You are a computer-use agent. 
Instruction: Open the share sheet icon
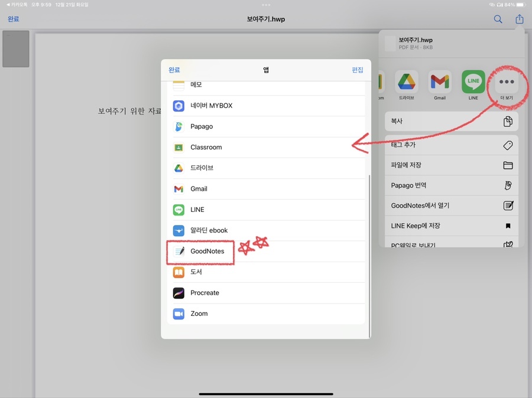[520, 19]
